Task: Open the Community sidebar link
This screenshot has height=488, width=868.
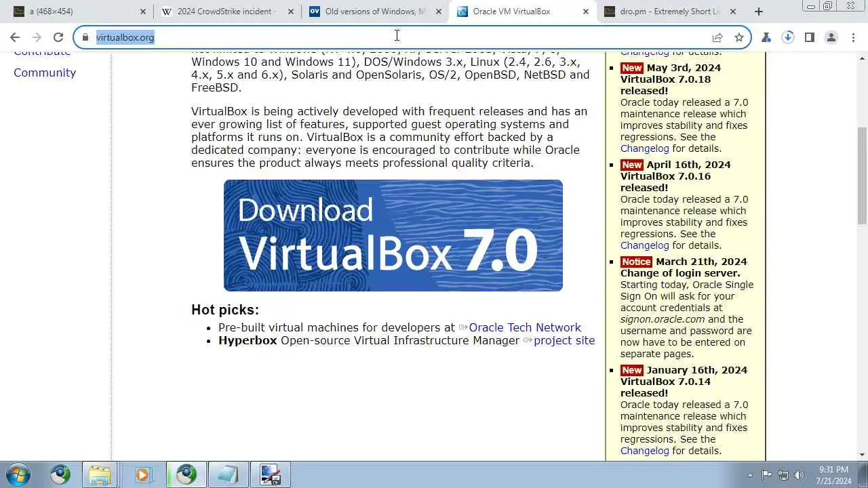Action: [45, 73]
